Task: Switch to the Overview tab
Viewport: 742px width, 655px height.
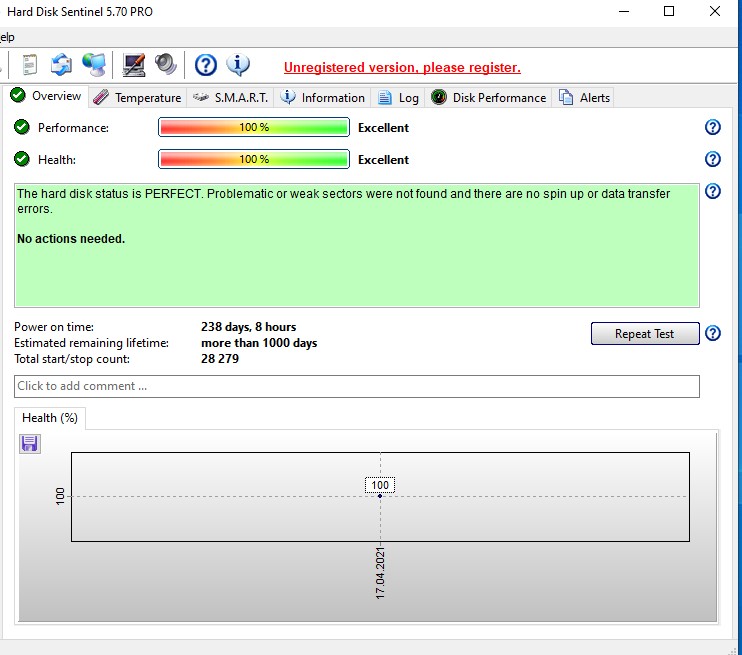Action: pyautogui.click(x=46, y=96)
